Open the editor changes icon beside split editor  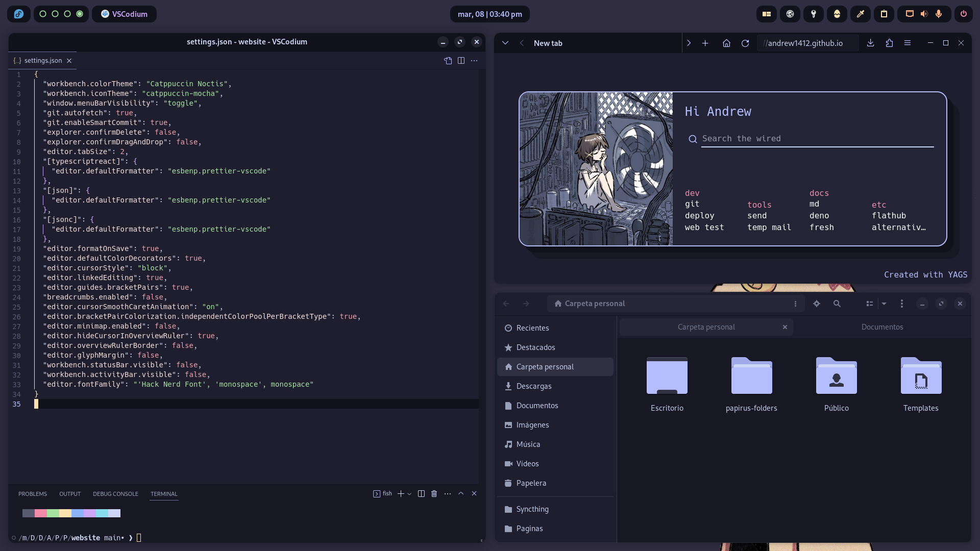[448, 61]
